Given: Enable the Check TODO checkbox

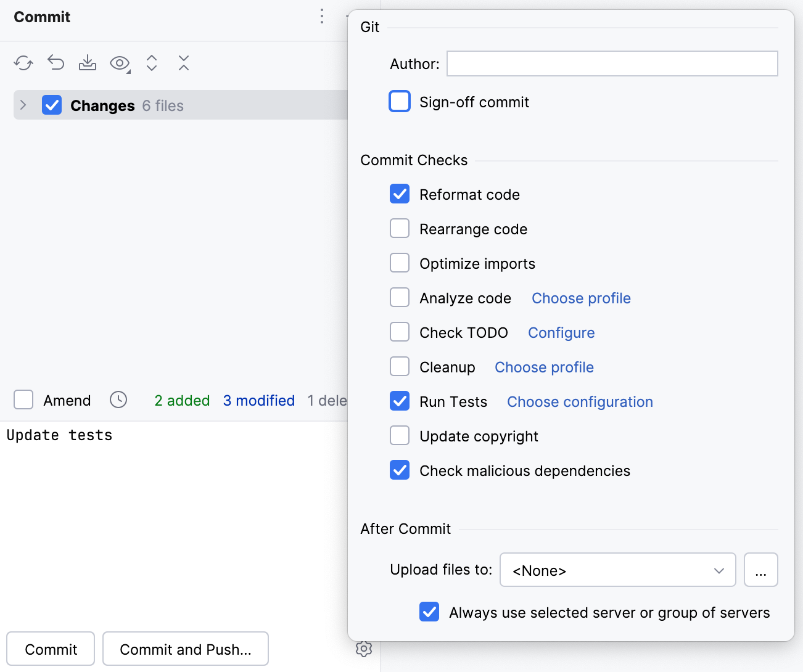Looking at the screenshot, I should point(400,332).
